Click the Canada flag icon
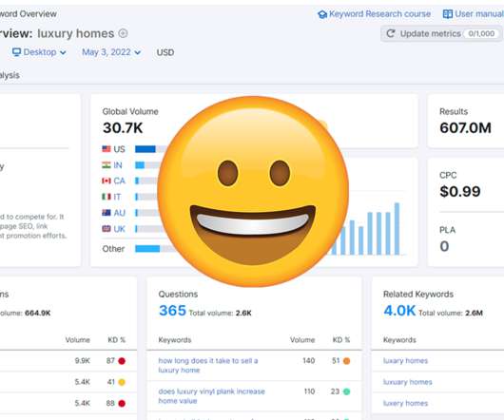 coord(107,181)
